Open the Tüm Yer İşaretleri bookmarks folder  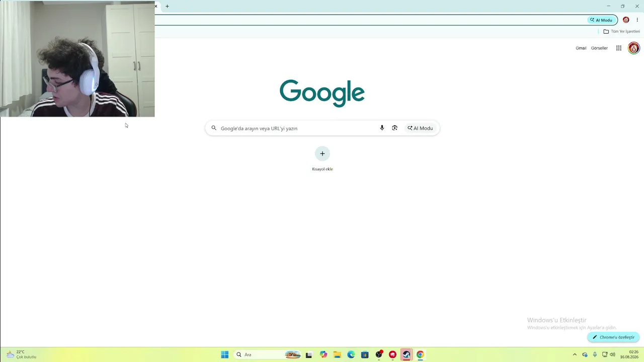pos(622,31)
